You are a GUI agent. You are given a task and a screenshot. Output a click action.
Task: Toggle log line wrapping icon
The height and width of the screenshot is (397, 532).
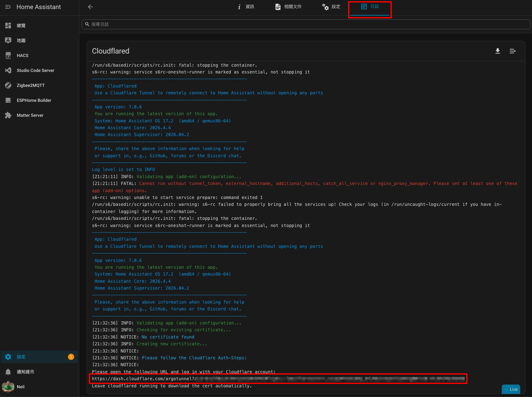(x=513, y=51)
